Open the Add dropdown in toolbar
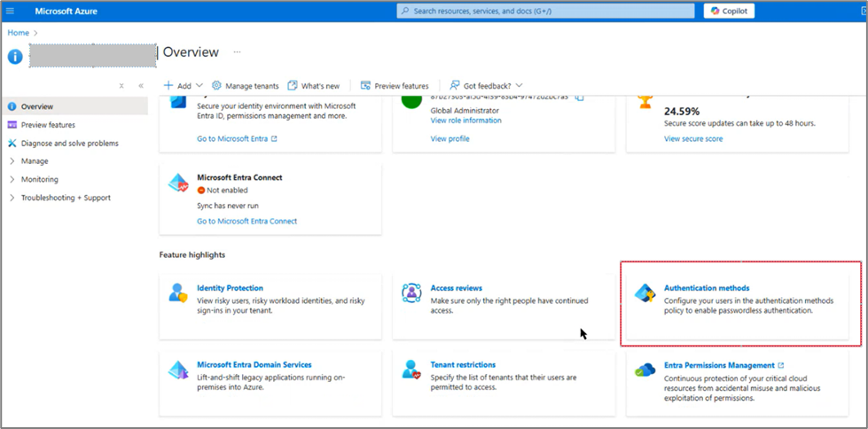Image resolution: width=868 pixels, height=429 pixels. (x=183, y=86)
